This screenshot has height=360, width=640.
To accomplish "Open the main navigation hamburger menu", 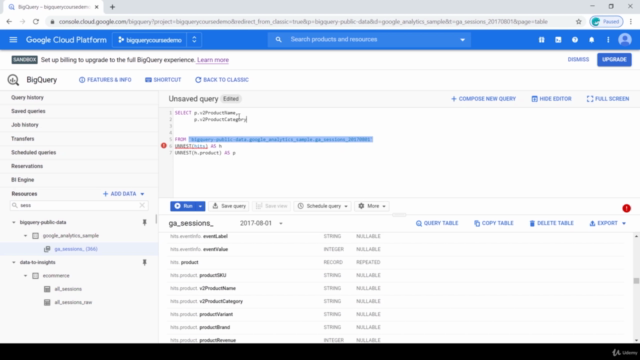I will (13, 40).
